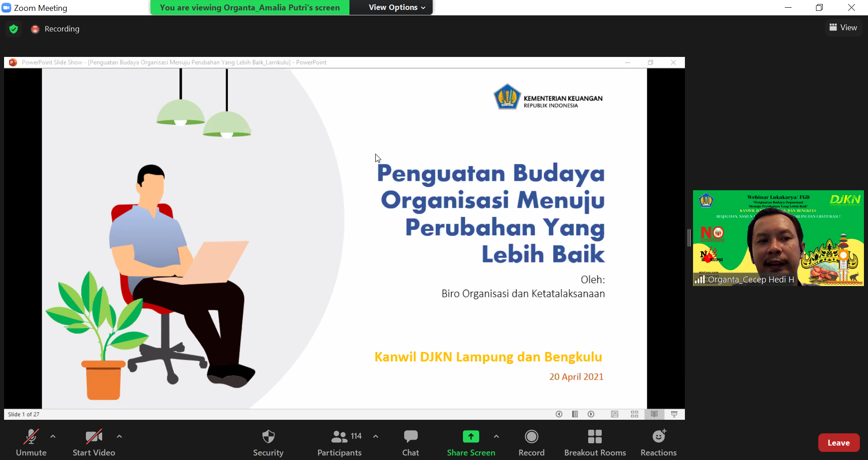Go to previous slide in PowerPoint

pos(559,414)
